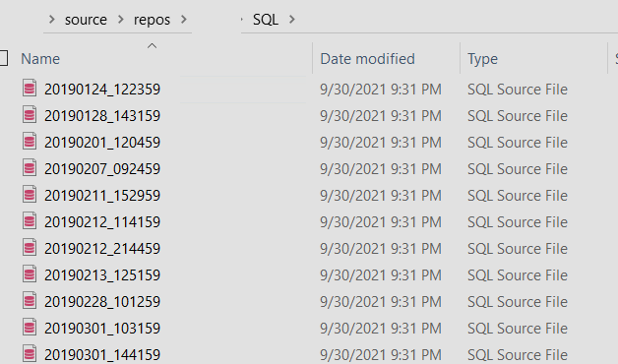Toggle the select-all checkbox beside Name
The width and height of the screenshot is (618, 364).
[x=3, y=58]
